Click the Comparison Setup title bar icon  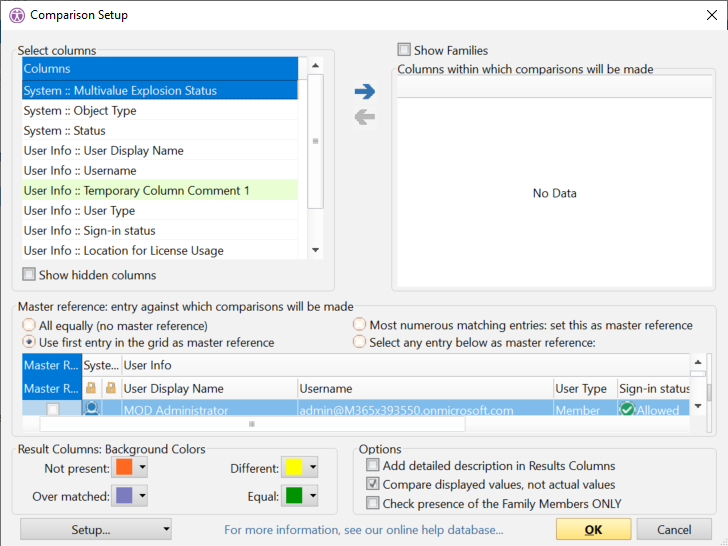pyautogui.click(x=16, y=15)
